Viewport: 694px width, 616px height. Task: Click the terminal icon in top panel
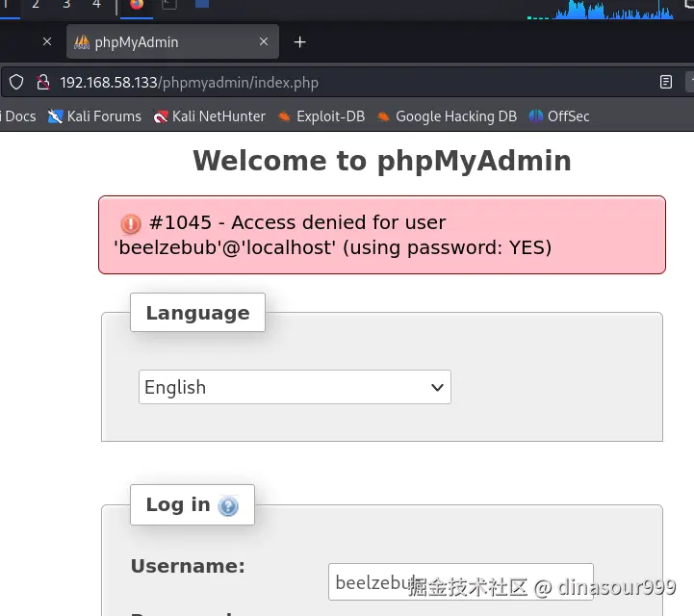click(169, 5)
